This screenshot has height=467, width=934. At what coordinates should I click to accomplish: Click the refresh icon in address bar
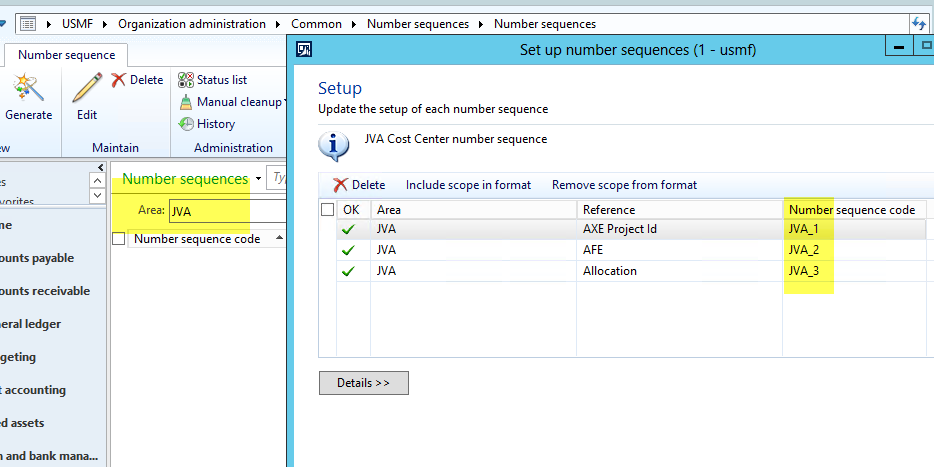[x=918, y=24]
